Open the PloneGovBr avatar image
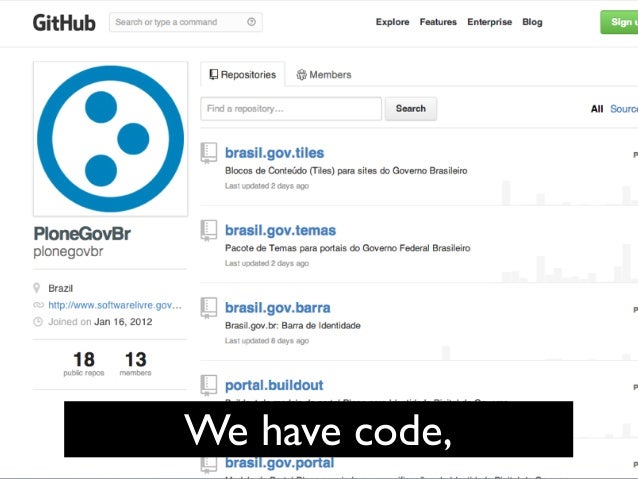Viewport: 638px width, 479px height. tap(110, 139)
